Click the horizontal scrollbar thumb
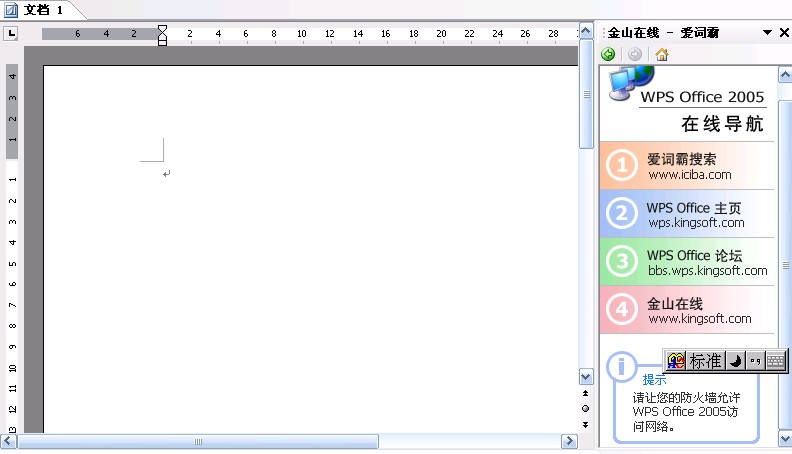The height and width of the screenshot is (454, 792). click(198, 441)
